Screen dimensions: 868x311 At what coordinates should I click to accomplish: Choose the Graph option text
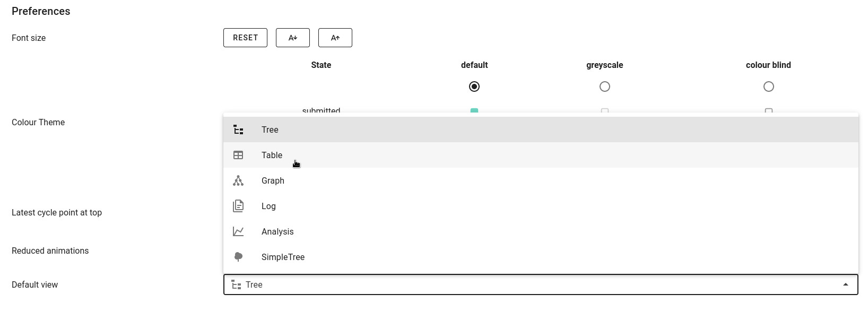point(273,180)
